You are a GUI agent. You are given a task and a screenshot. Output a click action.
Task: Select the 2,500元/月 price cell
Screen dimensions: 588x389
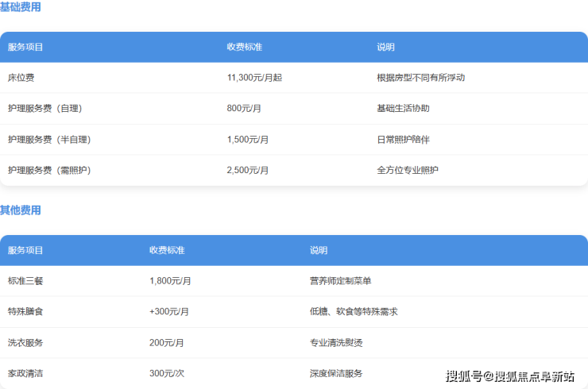(x=248, y=170)
